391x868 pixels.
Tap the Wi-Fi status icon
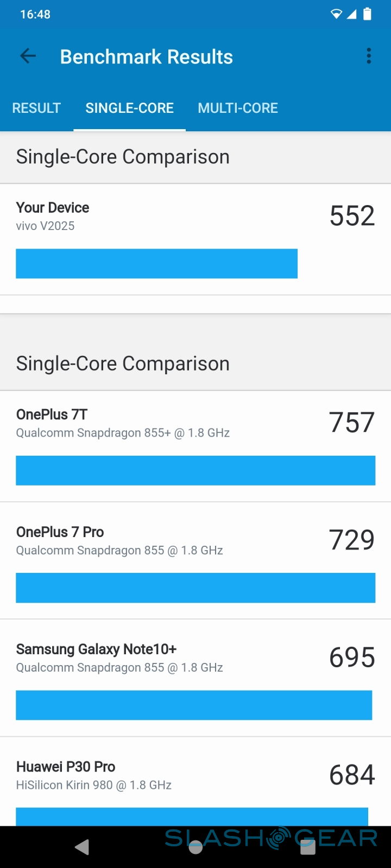tap(336, 15)
